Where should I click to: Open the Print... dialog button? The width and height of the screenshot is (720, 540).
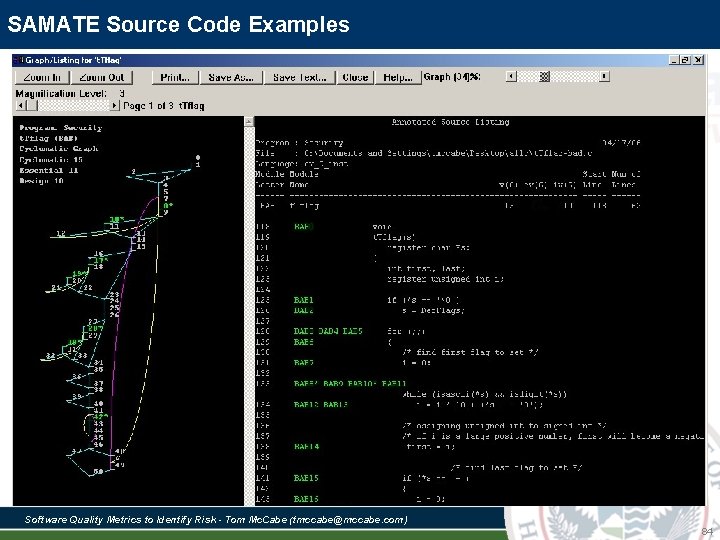coord(175,77)
